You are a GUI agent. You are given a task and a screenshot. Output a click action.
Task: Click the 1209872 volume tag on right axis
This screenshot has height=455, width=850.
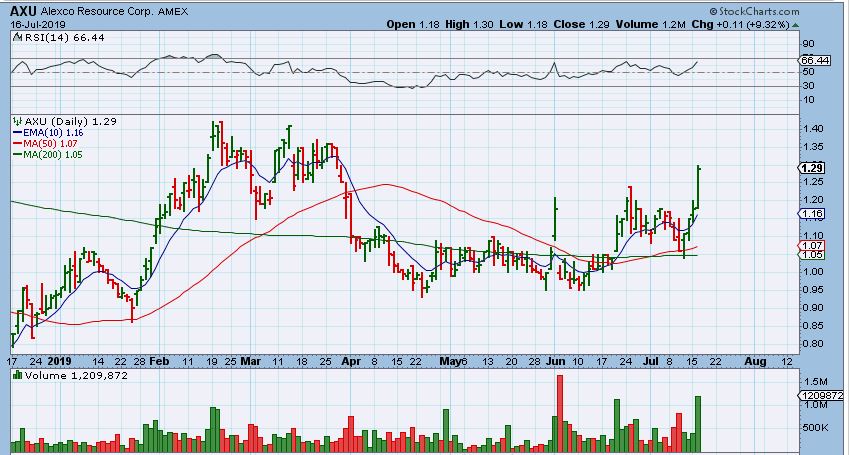[x=822, y=396]
